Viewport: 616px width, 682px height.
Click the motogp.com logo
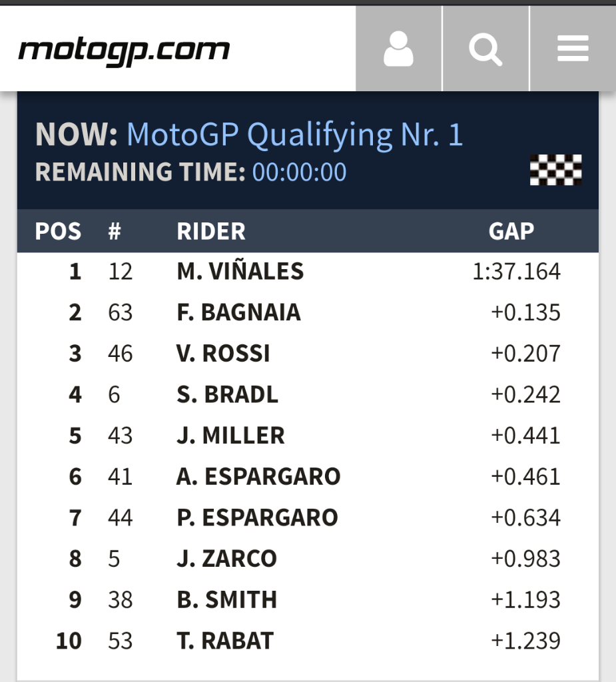(124, 50)
